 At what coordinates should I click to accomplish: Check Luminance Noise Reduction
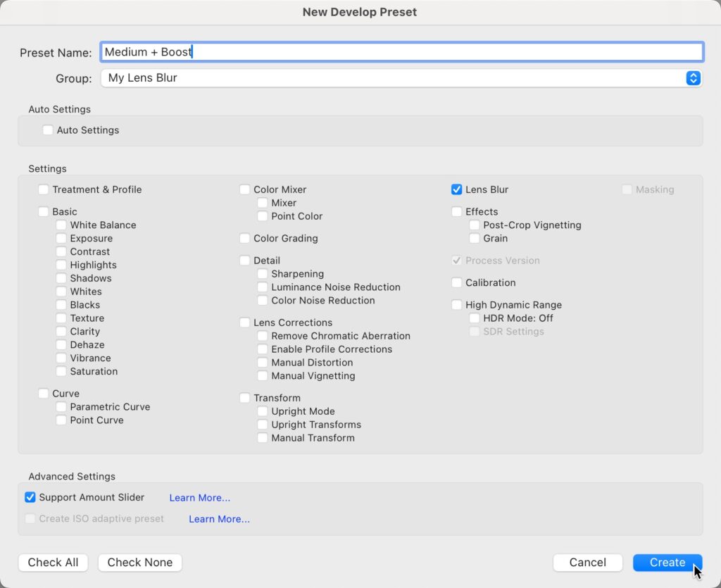262,287
